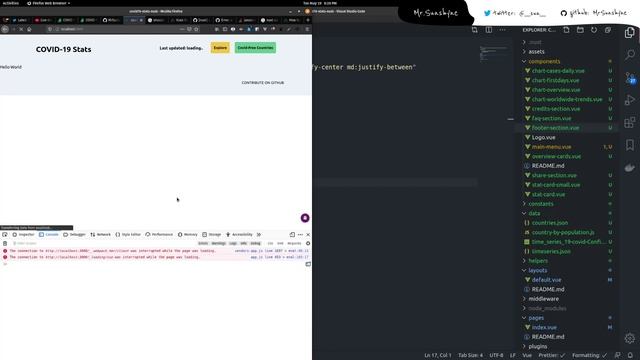Click devtools dock responsive mode icon

coord(292,235)
